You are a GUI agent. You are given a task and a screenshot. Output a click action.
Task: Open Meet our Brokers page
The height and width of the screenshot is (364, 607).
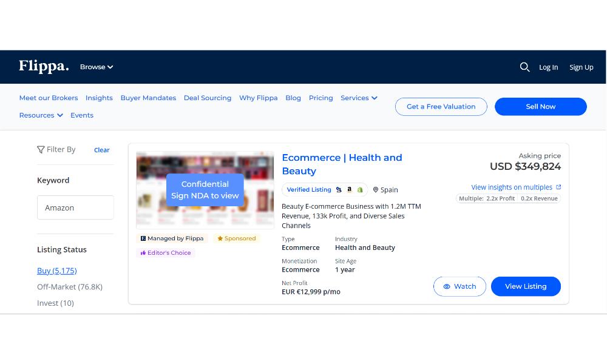(49, 98)
